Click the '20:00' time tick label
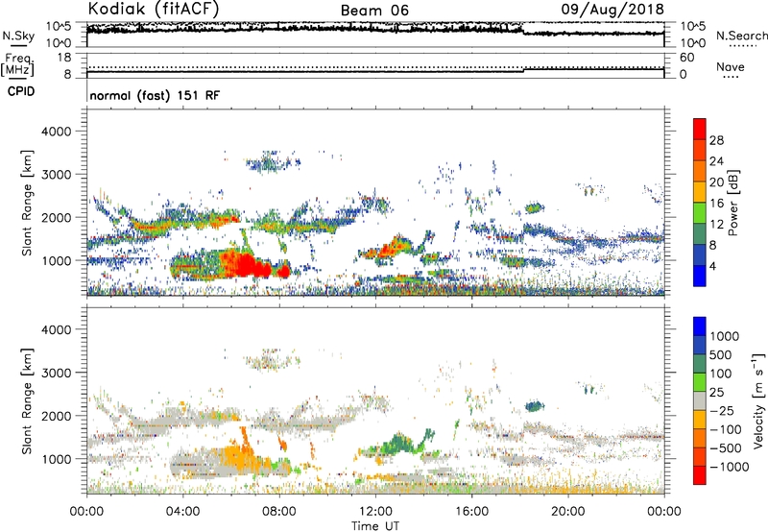Viewport: 768px width, 532px height. (x=567, y=512)
